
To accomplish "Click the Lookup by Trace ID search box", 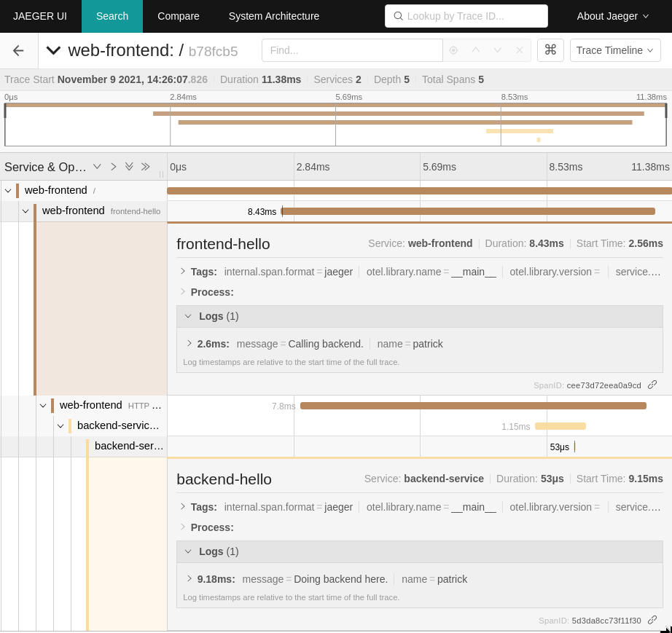I will click(x=466, y=16).
